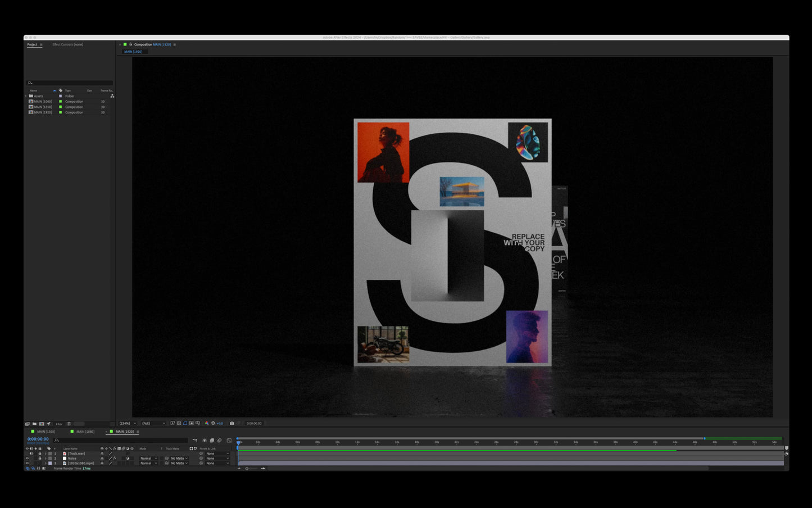Open the show channel color icon
The image size is (812, 508).
pyautogui.click(x=207, y=423)
